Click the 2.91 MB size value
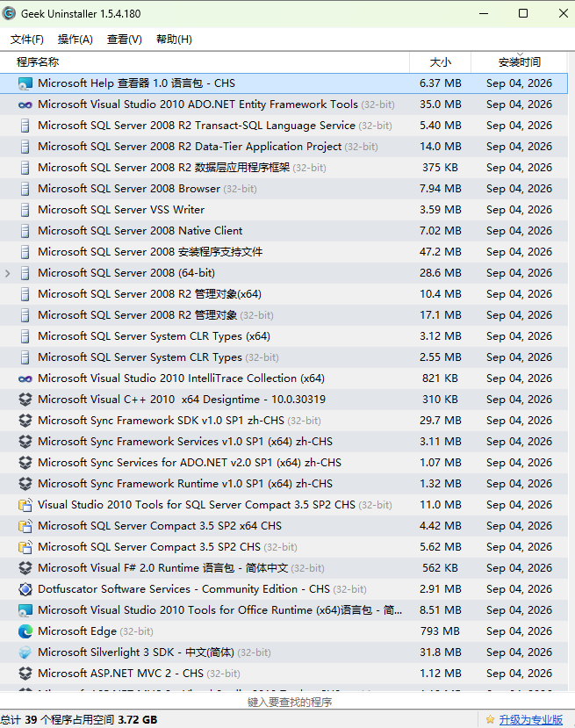Image resolution: width=575 pixels, height=728 pixels. point(441,589)
